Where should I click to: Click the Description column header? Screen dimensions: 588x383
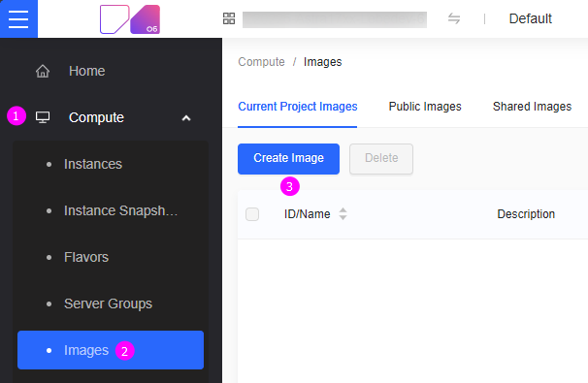526,214
